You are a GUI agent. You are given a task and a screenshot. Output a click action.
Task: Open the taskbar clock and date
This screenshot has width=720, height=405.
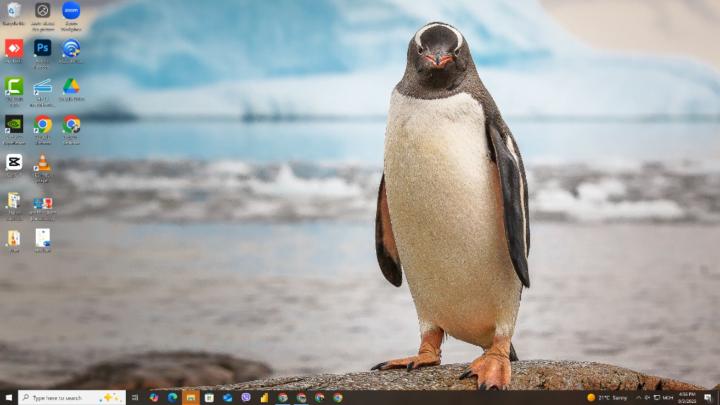[687, 397]
